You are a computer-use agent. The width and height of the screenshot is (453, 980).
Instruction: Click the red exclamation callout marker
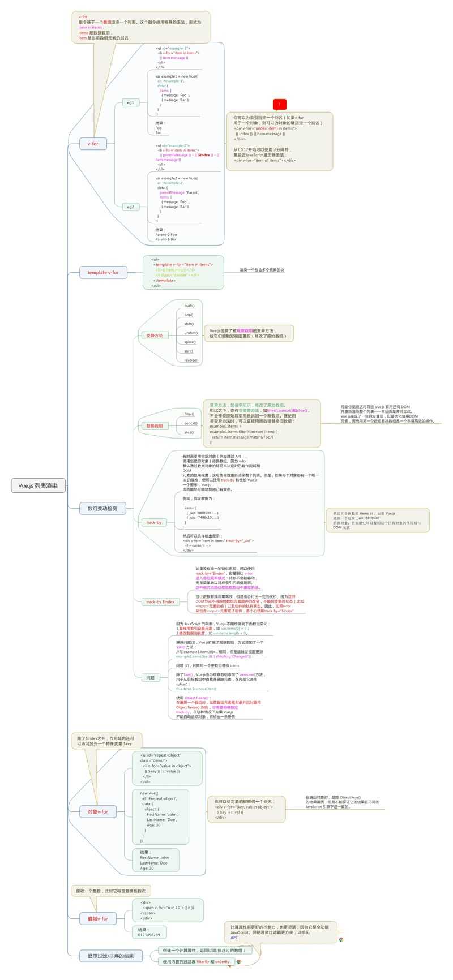click(x=280, y=105)
